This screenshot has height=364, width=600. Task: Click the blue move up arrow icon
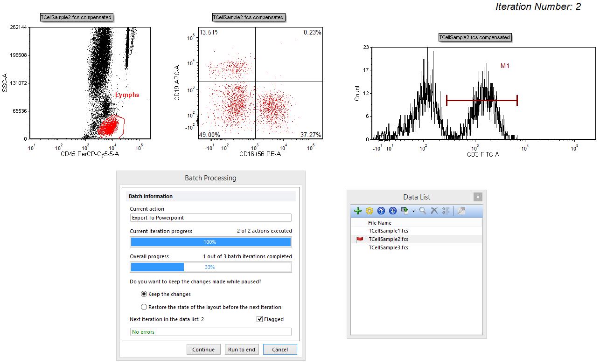point(381,211)
